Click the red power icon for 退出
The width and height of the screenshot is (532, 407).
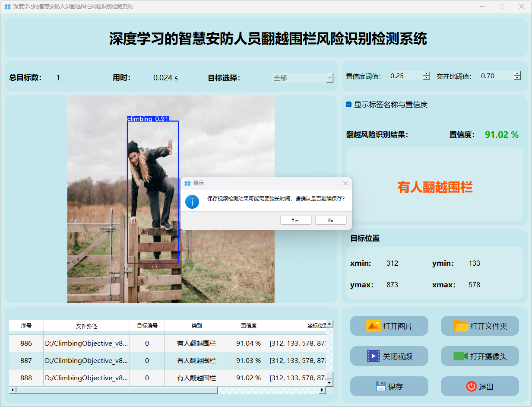tap(471, 386)
